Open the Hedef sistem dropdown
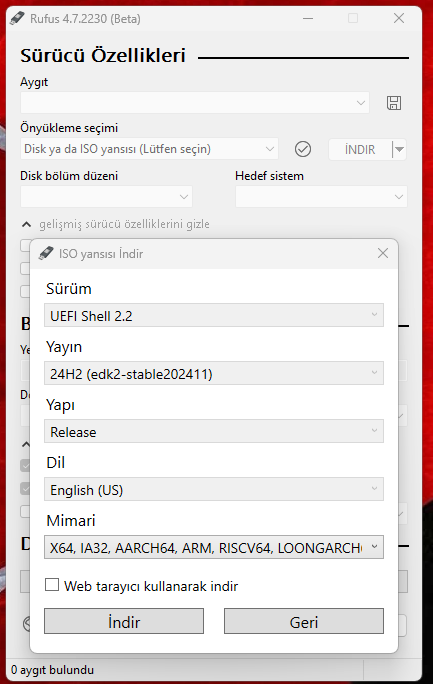433x684 pixels. coord(321,197)
